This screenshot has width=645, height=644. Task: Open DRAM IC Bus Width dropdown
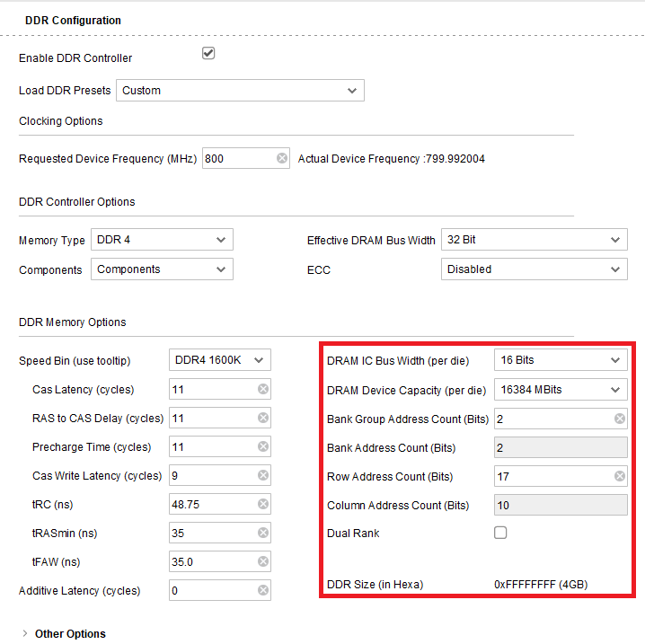(x=561, y=360)
